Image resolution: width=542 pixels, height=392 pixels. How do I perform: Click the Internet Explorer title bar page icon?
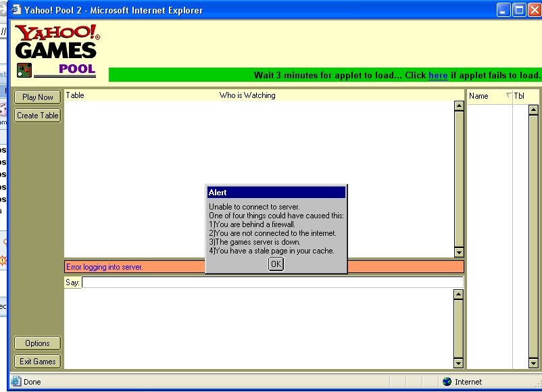point(16,9)
